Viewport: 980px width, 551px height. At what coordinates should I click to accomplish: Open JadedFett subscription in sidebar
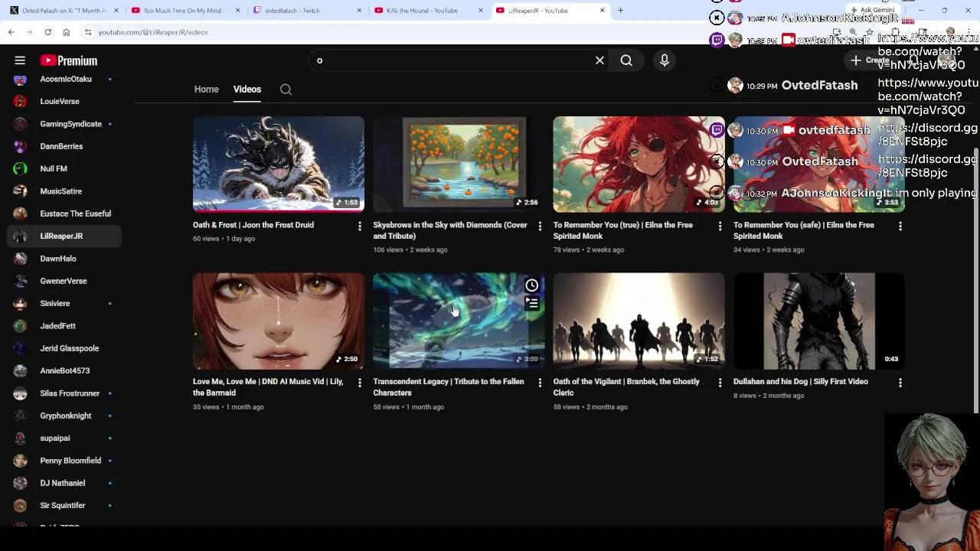pos(64,326)
